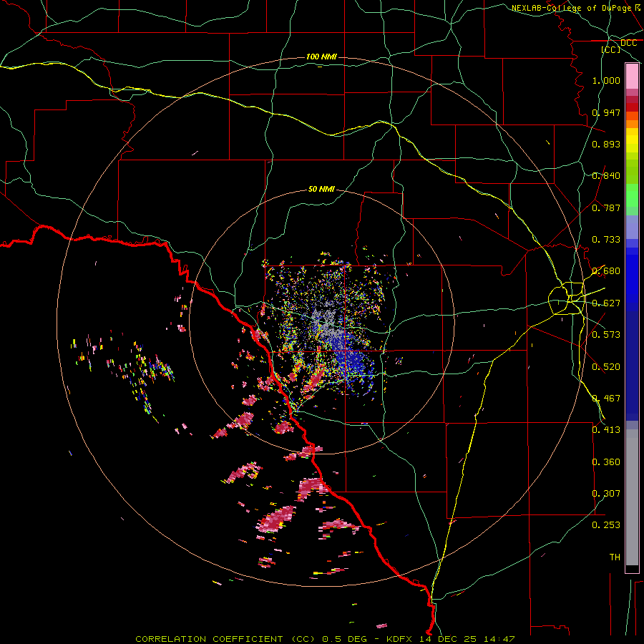644x644 pixels.
Task: Pick the bright green color bar segment
Action: coord(632,195)
